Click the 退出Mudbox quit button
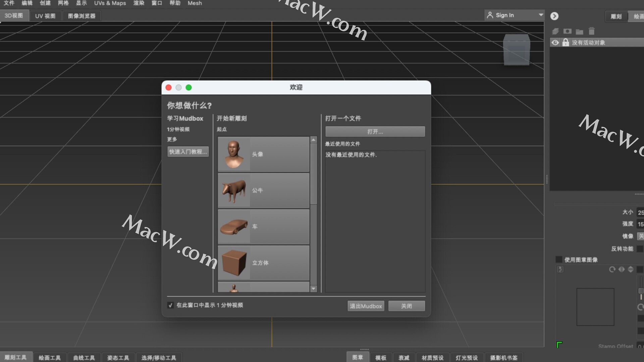 point(366,306)
